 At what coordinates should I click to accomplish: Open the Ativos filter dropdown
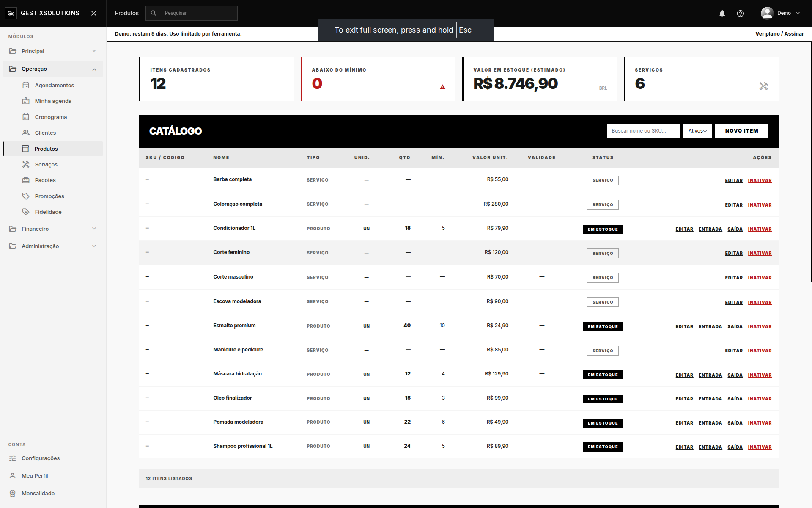(x=697, y=131)
